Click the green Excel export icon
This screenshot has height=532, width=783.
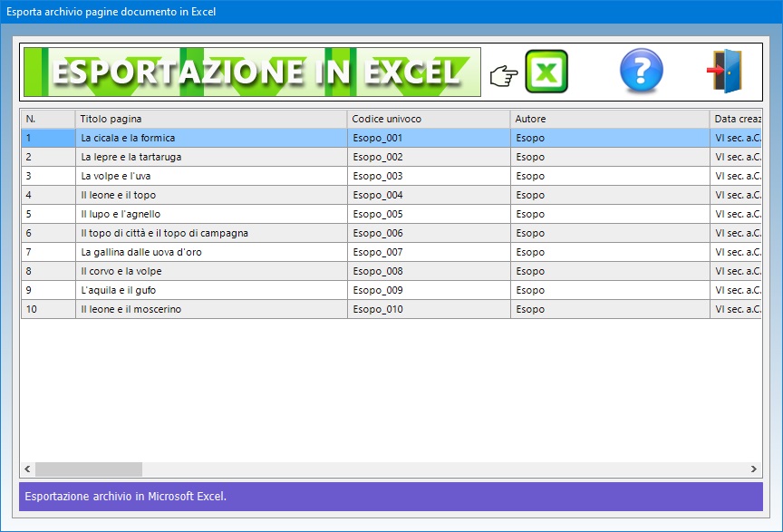tap(546, 73)
